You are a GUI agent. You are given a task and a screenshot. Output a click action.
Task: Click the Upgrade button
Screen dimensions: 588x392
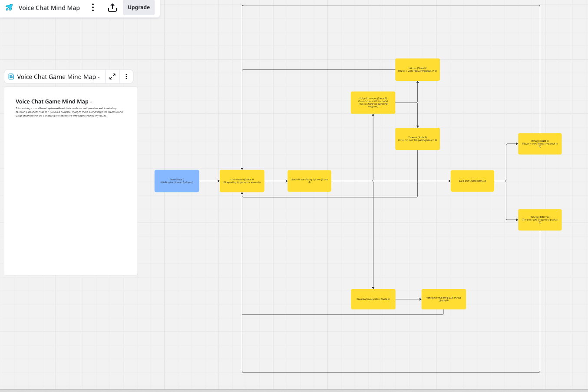139,7
